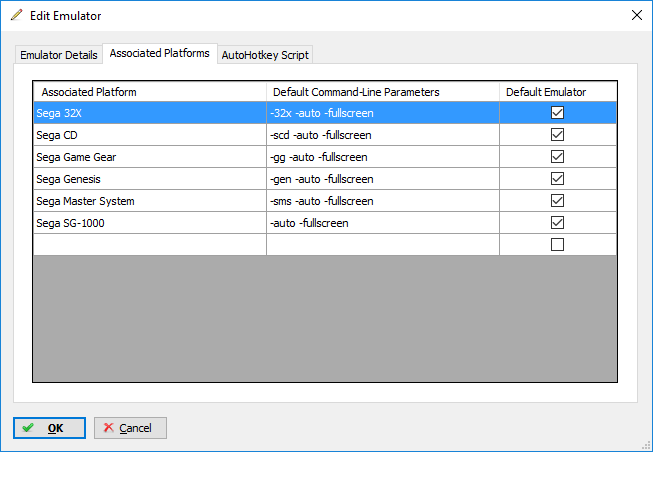Uncheck Default Emulator for Sega CD

557,135
